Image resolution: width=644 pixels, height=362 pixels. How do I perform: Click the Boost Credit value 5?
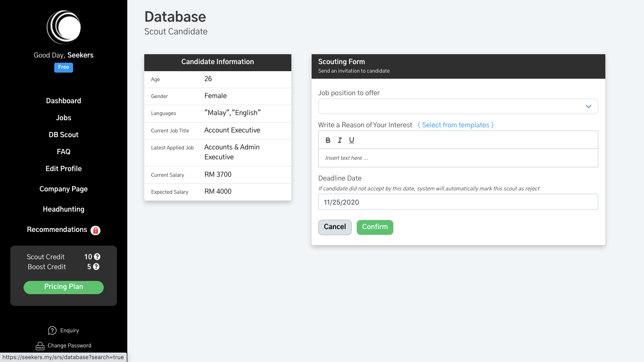89,267
